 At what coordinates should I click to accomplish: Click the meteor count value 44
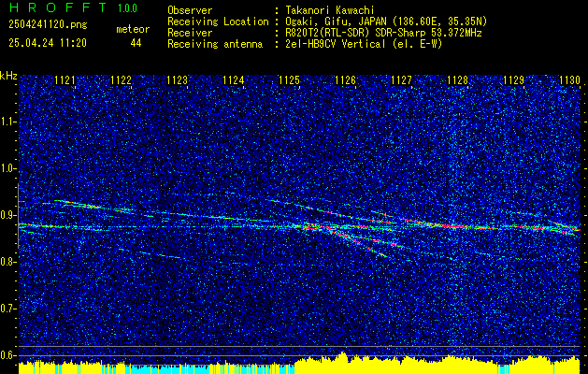click(x=136, y=43)
